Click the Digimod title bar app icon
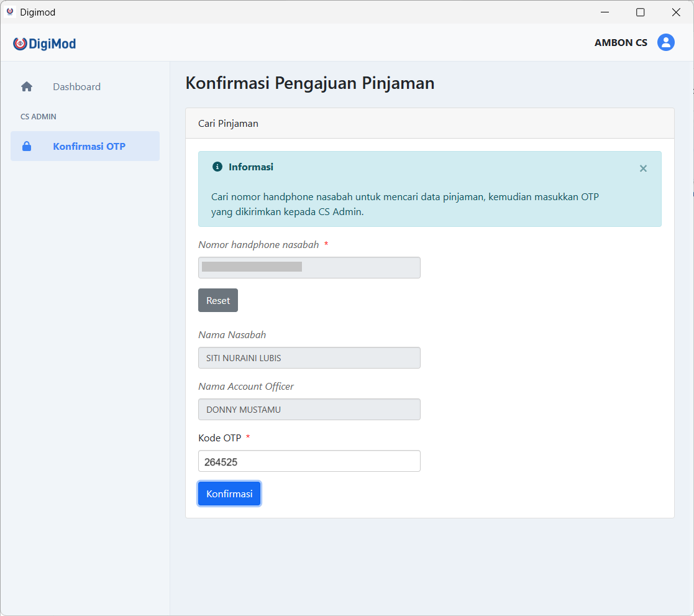This screenshot has width=694, height=616. point(10,12)
